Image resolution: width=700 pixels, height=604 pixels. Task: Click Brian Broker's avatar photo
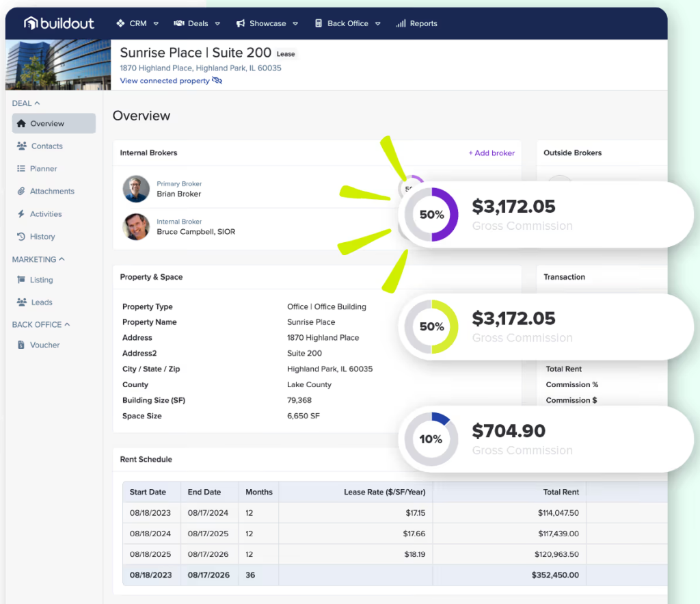coord(136,189)
